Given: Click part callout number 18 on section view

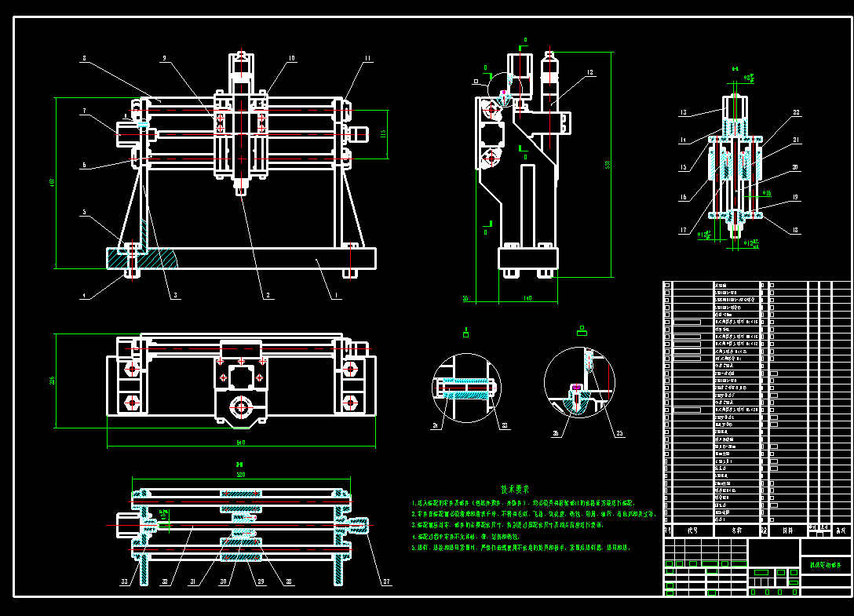Looking at the screenshot, I should click(795, 231).
